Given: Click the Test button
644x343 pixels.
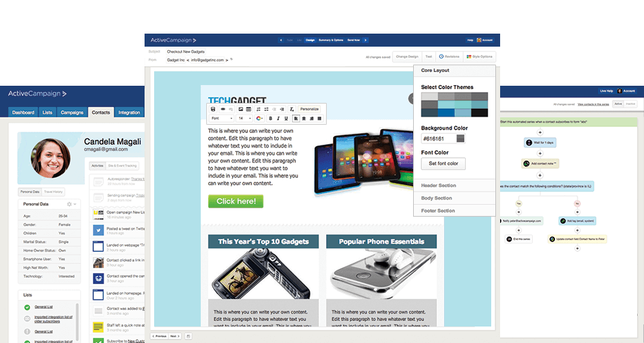Looking at the screenshot, I should click(428, 57).
